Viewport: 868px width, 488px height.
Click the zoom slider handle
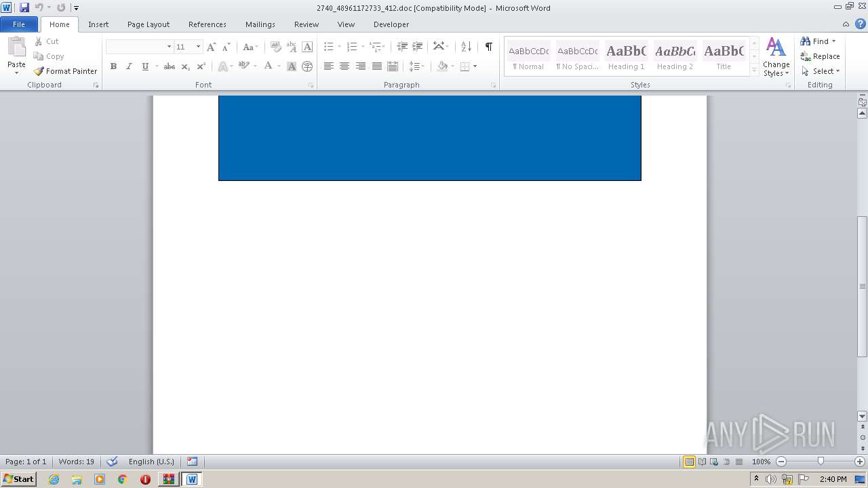821,462
